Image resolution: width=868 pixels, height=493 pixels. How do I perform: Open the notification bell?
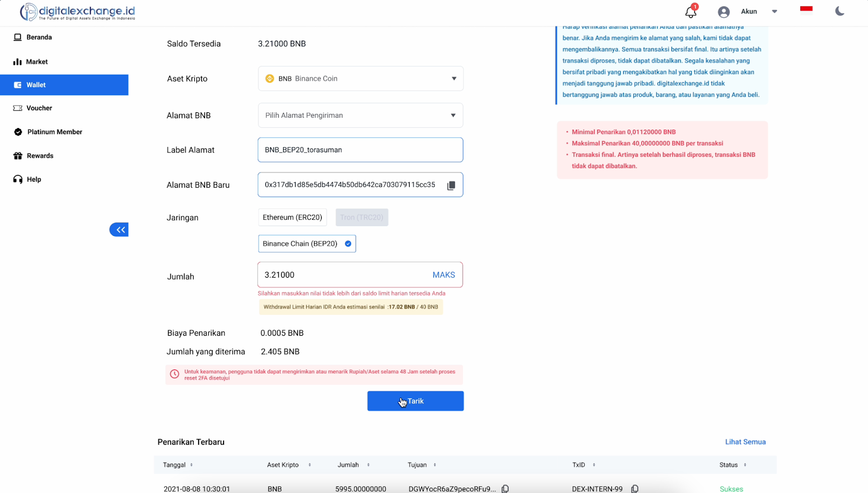pyautogui.click(x=691, y=11)
